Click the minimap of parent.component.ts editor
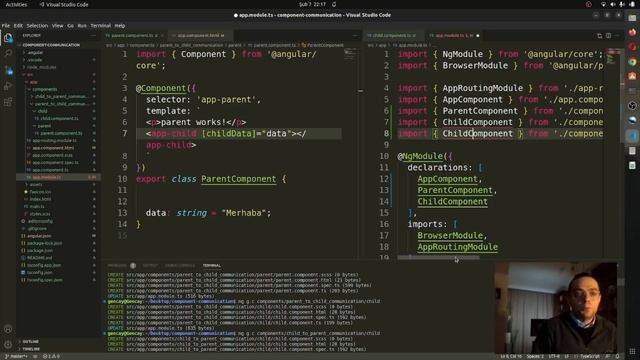Screen dimensions: 640x360 (x=350, y=53)
